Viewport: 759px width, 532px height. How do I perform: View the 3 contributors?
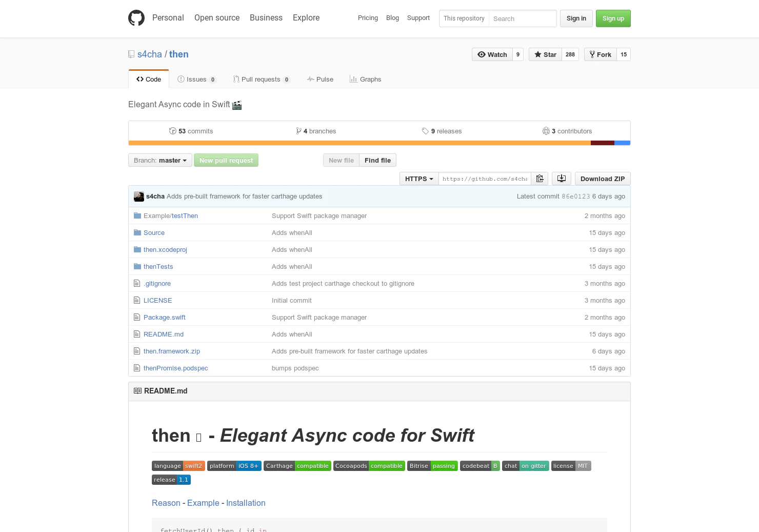[x=567, y=131]
